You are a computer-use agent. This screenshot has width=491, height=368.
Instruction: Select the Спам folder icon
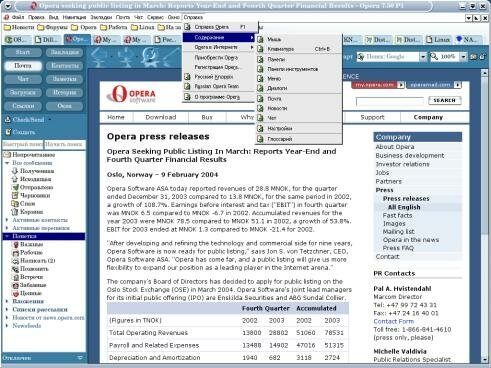(x=15, y=203)
